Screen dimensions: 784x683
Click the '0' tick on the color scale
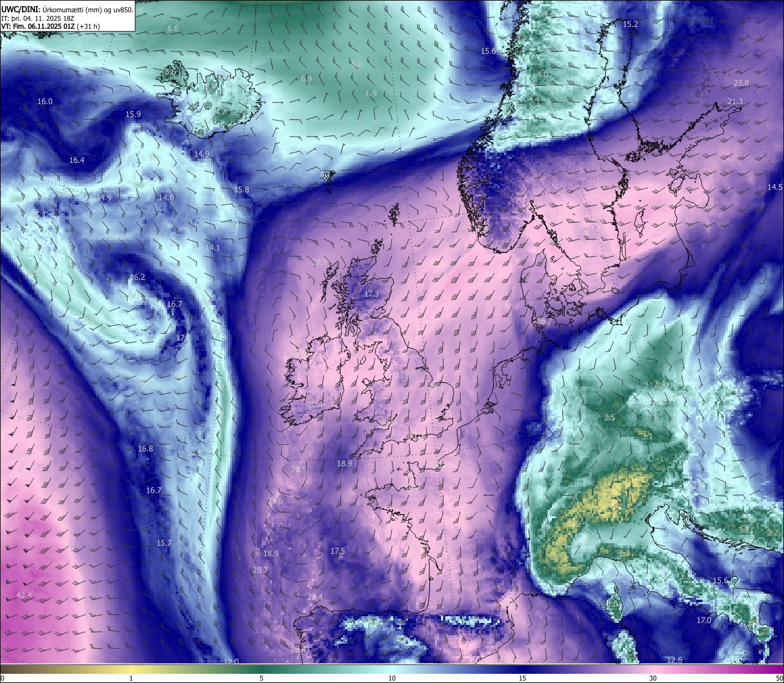[2, 678]
